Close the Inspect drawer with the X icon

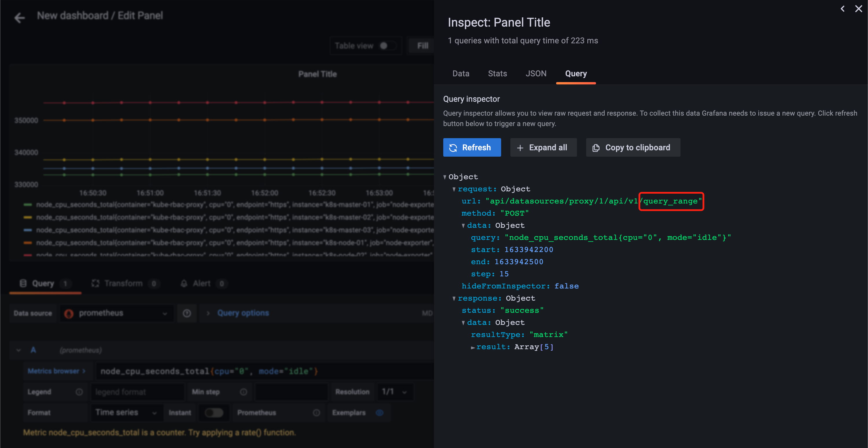point(858,9)
